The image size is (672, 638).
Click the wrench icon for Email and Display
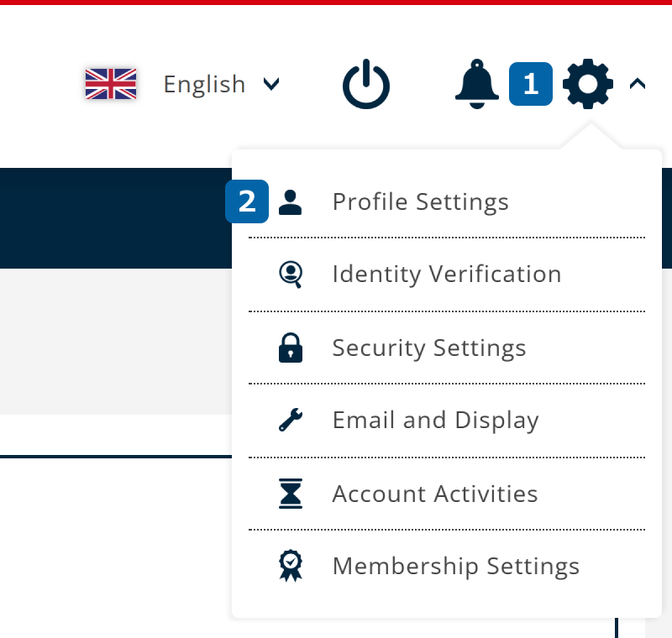pyautogui.click(x=290, y=420)
